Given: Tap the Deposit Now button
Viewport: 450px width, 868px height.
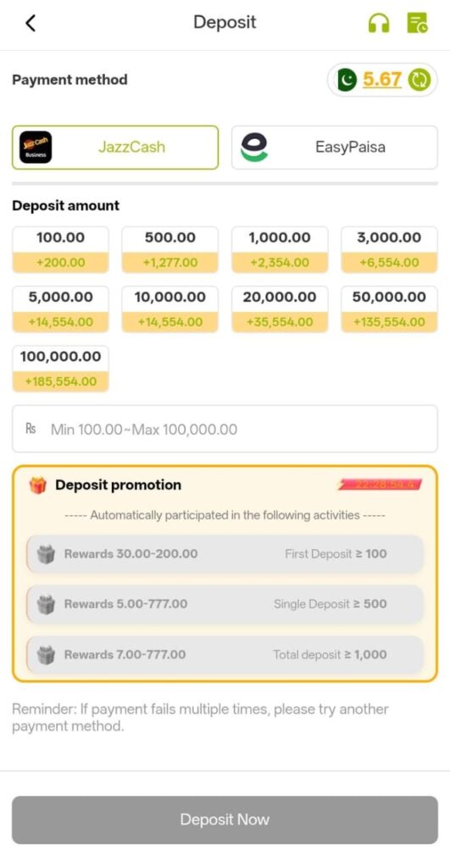Looking at the screenshot, I should tap(225, 820).
